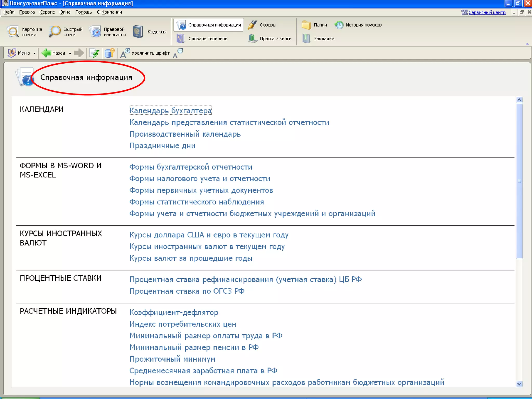Viewport: 532px width, 399px height.
Task: Open the Обзоры reviews section
Action: click(x=262, y=25)
